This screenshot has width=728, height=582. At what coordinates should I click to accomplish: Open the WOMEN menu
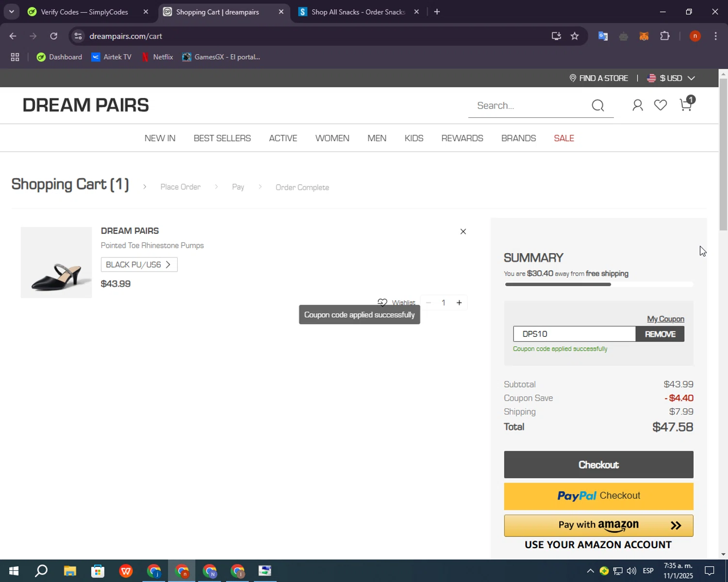tap(332, 138)
